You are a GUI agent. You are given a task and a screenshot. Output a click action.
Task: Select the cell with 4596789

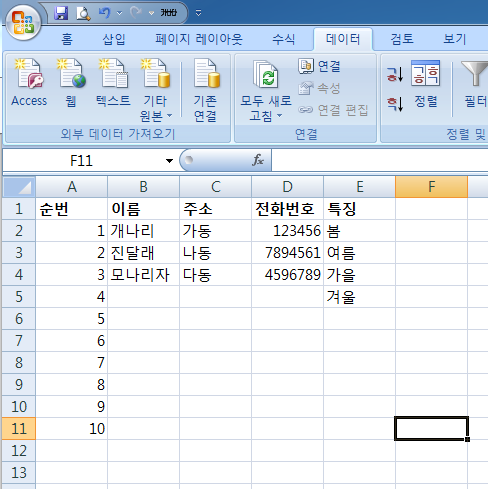[x=287, y=275]
